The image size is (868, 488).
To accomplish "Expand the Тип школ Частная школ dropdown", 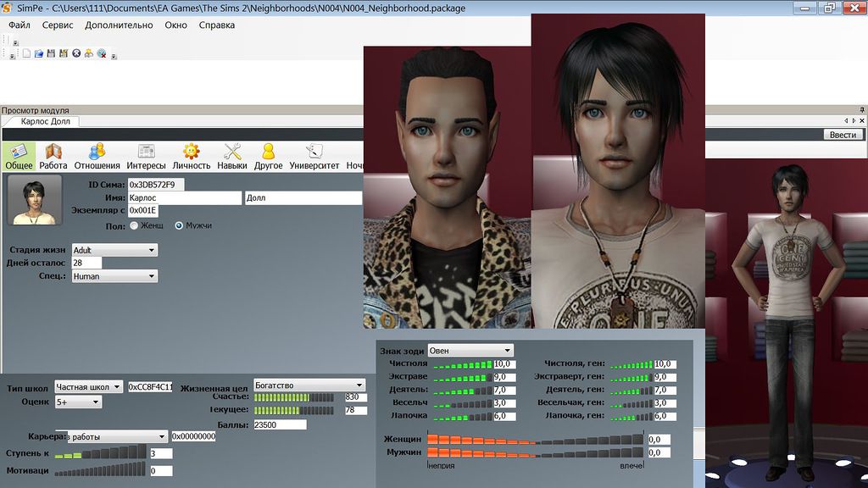I will (117, 386).
